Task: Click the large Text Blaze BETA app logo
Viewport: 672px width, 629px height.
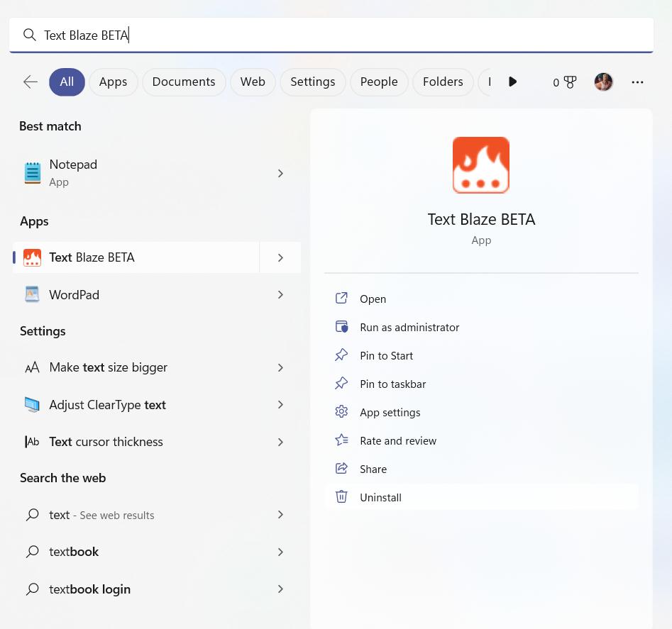Action: click(481, 165)
